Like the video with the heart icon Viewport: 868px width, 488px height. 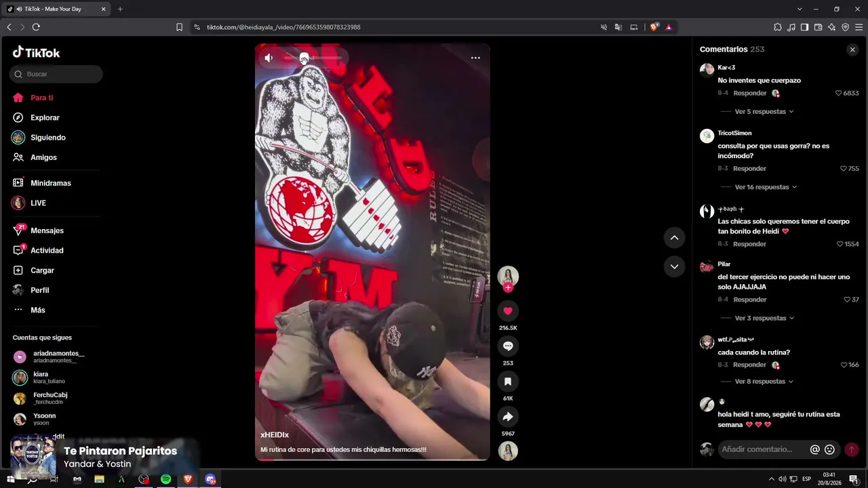coord(508,311)
